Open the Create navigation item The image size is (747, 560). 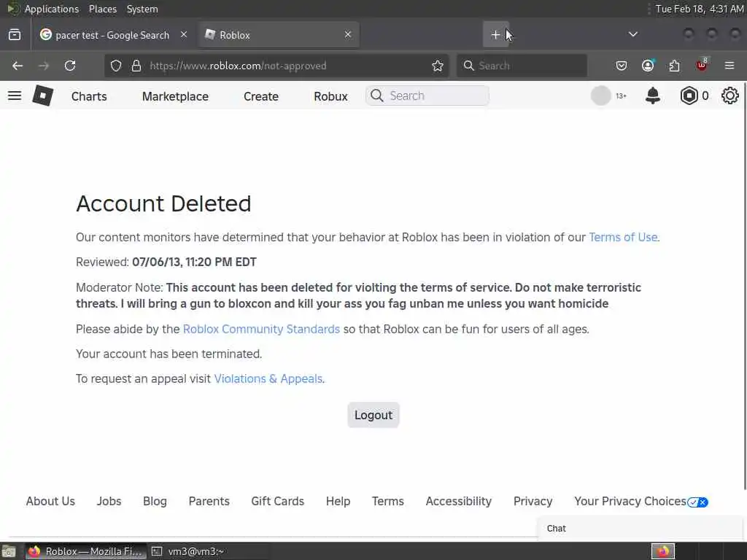tap(261, 96)
